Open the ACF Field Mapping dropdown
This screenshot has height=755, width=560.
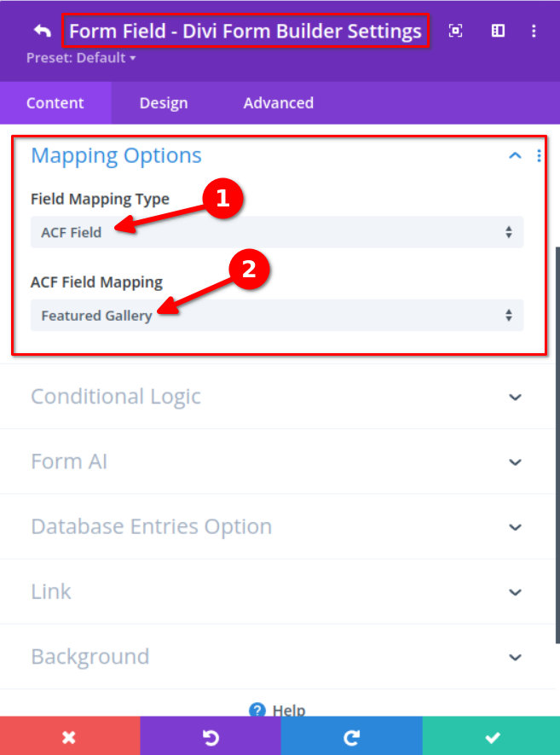277,315
